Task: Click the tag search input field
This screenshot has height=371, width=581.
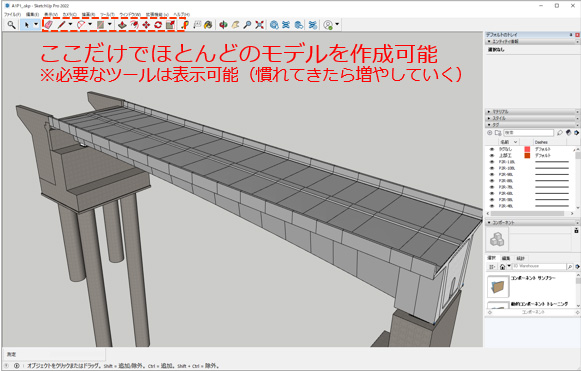Action: (529, 132)
